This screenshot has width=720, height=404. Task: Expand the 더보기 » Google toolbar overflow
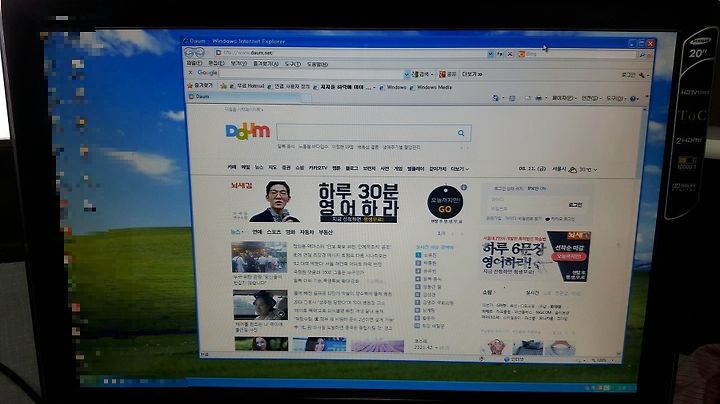472,74
